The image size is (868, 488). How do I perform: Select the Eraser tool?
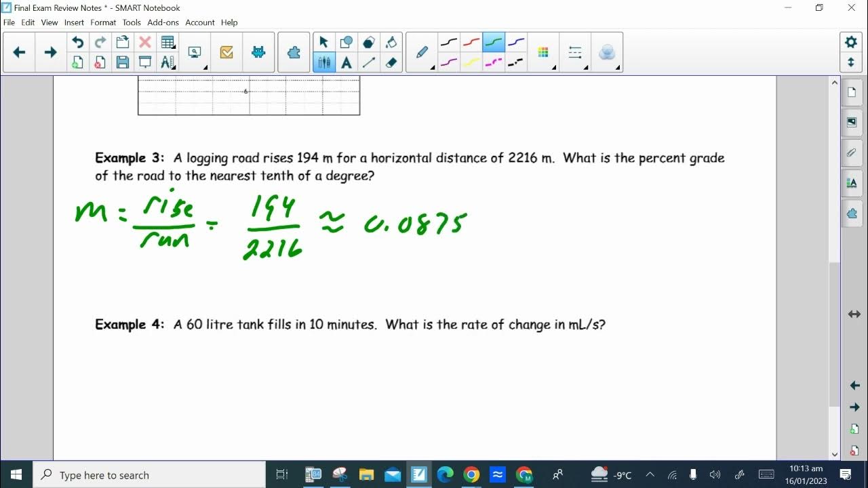tap(391, 62)
